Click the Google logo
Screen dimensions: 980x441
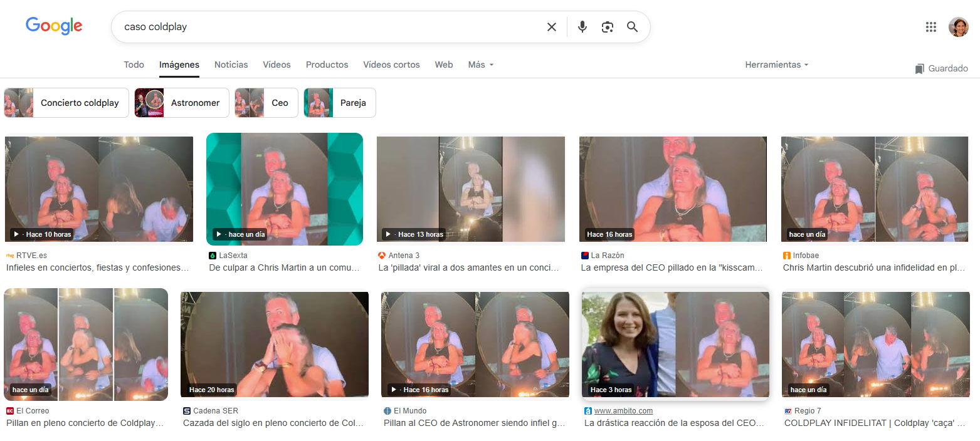[54, 26]
